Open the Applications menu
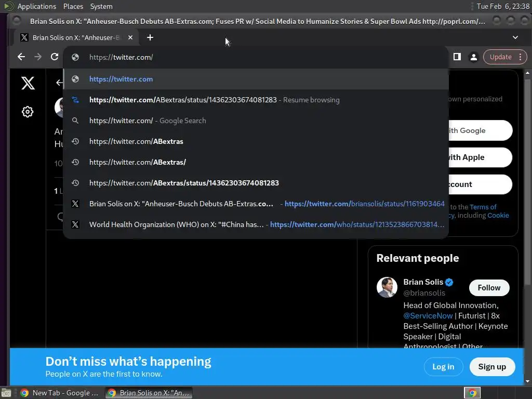The height and width of the screenshot is (399, 532). click(37, 6)
